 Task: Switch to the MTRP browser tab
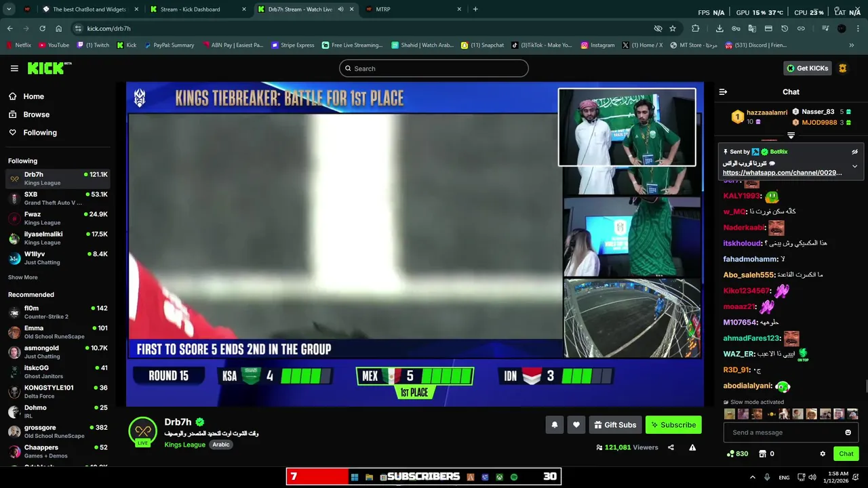[412, 9]
